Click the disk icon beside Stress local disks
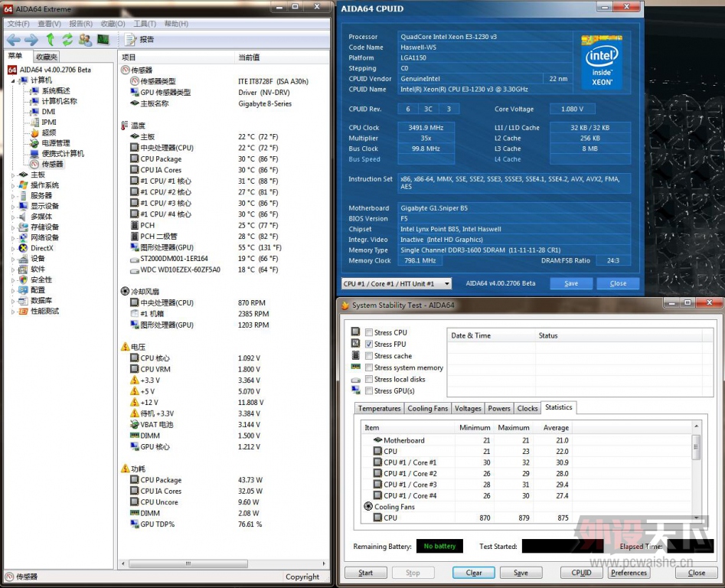Screen dimensions: 725x588 (x=355, y=380)
